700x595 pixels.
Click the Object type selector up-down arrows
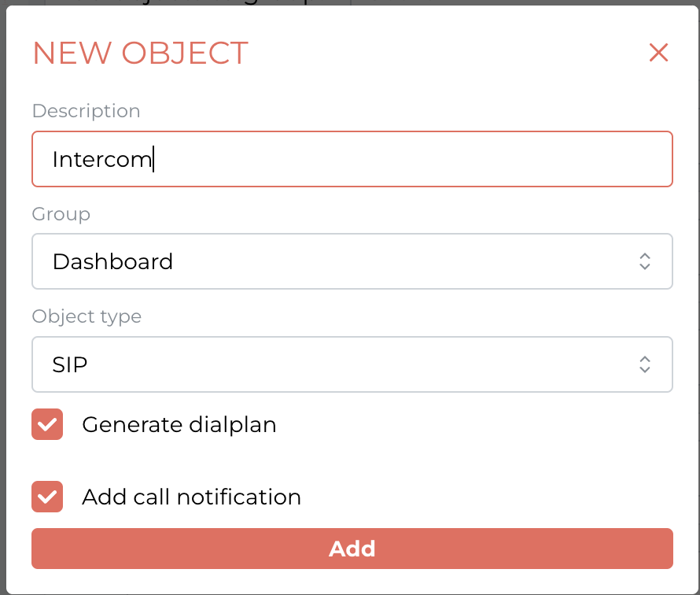pos(645,364)
